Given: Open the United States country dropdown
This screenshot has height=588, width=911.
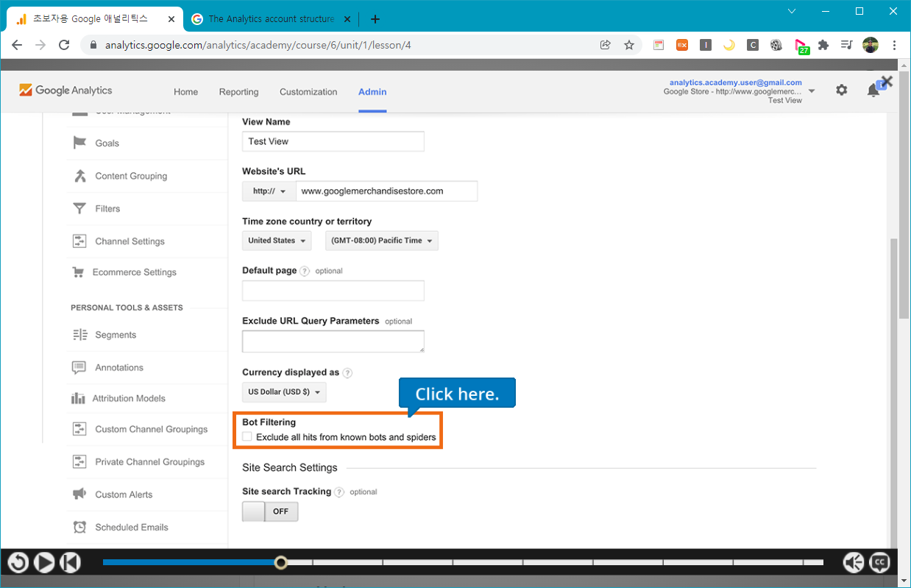Looking at the screenshot, I should tap(277, 241).
